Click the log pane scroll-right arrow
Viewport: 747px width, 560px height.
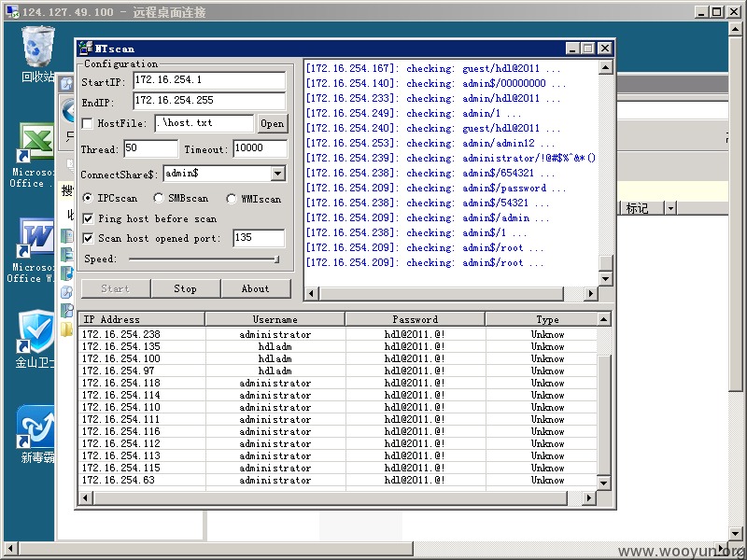591,293
